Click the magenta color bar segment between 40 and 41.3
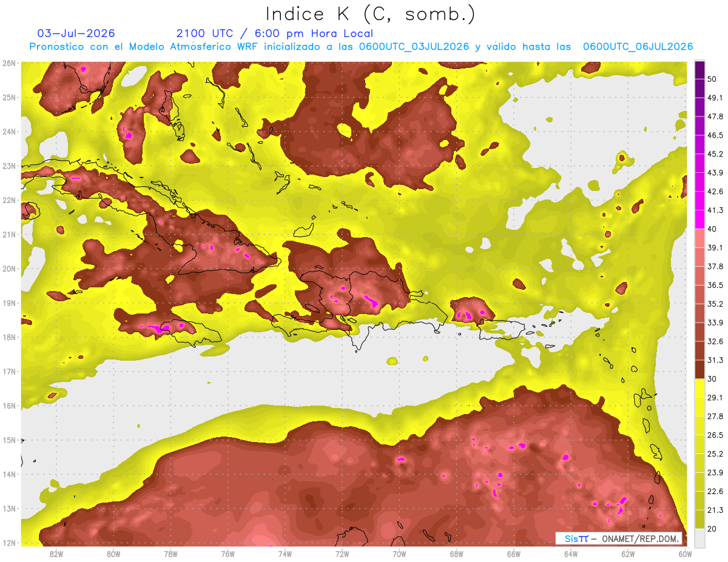Viewport: 728px width, 562px height. coord(699,219)
